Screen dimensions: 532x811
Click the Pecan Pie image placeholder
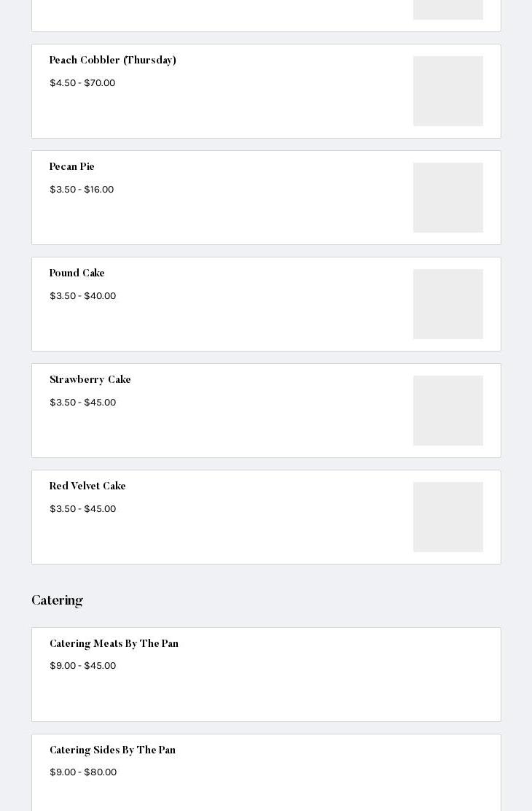(x=447, y=198)
